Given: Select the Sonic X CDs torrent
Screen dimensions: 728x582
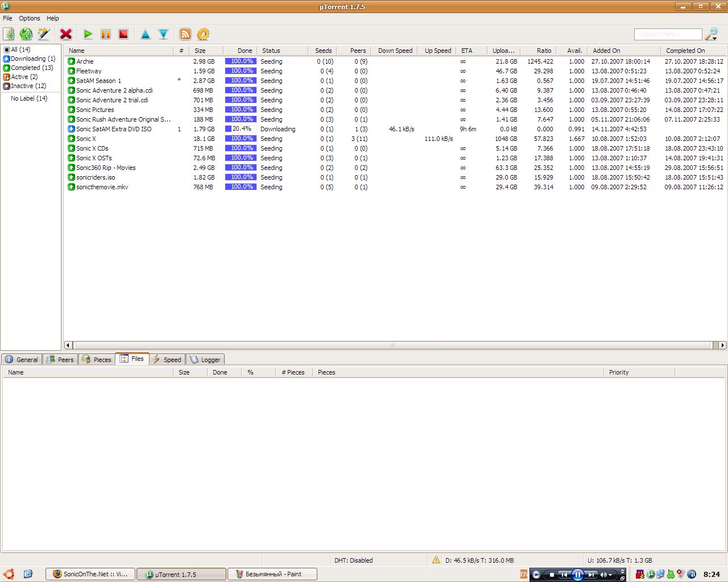Looking at the screenshot, I should coord(395,148).
